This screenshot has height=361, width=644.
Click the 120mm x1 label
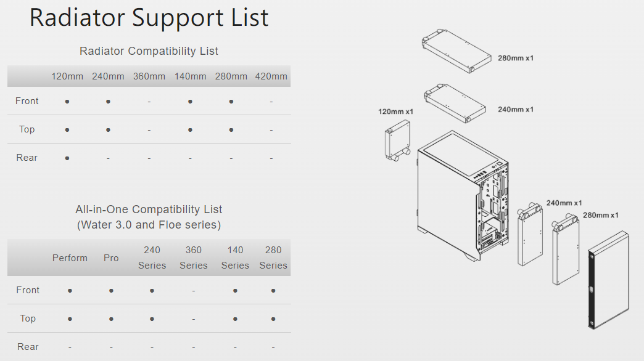click(x=395, y=112)
